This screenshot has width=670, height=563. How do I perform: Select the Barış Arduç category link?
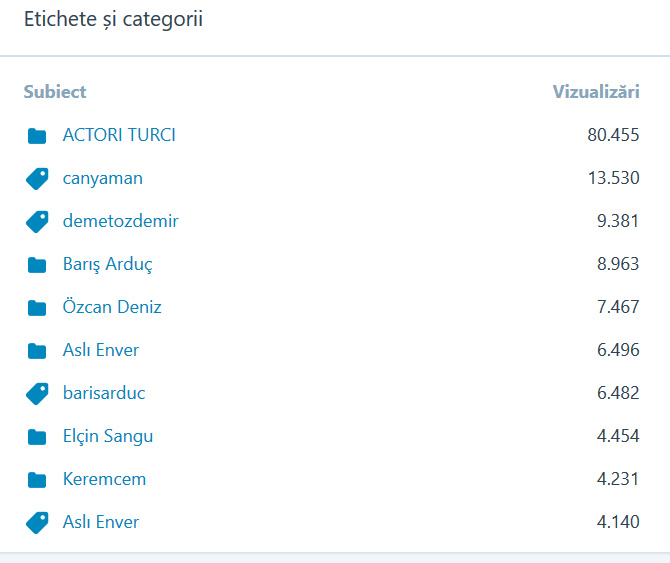coord(107,264)
